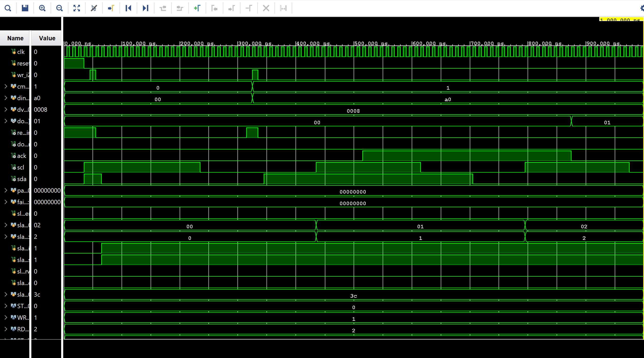Click the Name column header
The height and width of the screenshot is (358, 644).
tap(15, 38)
